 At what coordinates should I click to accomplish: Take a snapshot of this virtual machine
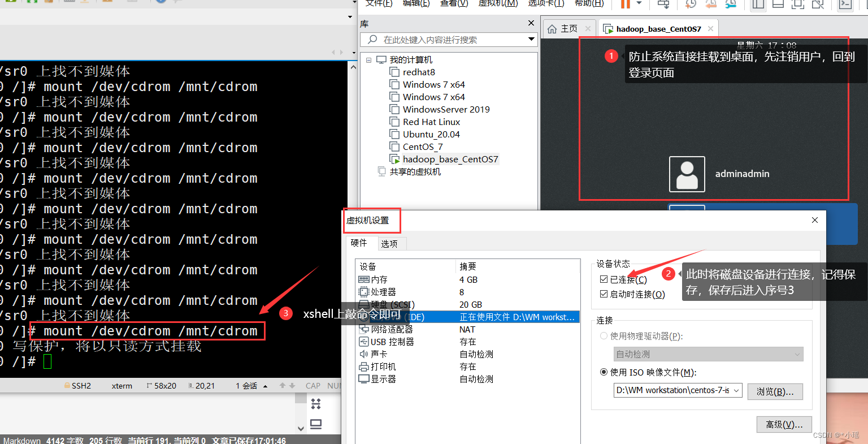coord(691,4)
